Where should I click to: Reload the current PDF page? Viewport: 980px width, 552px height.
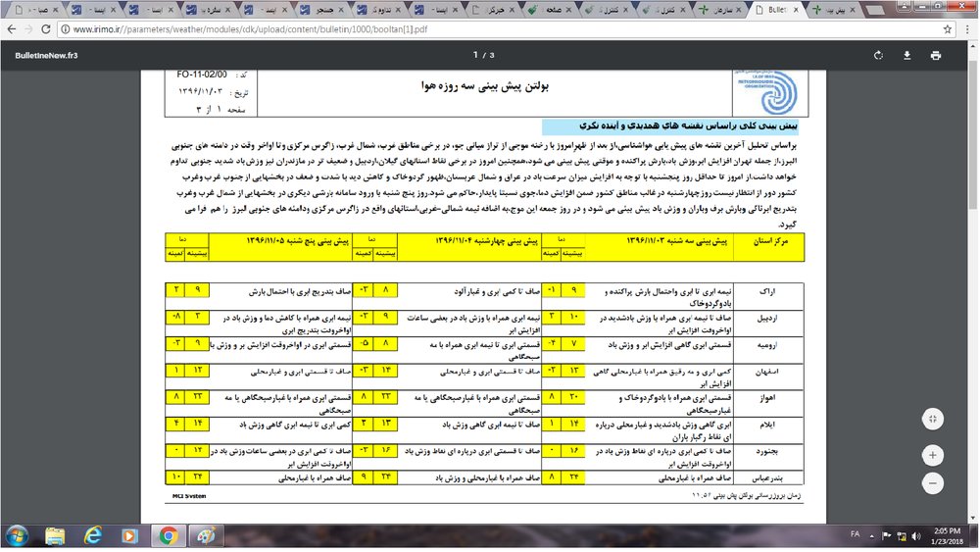tap(46, 29)
